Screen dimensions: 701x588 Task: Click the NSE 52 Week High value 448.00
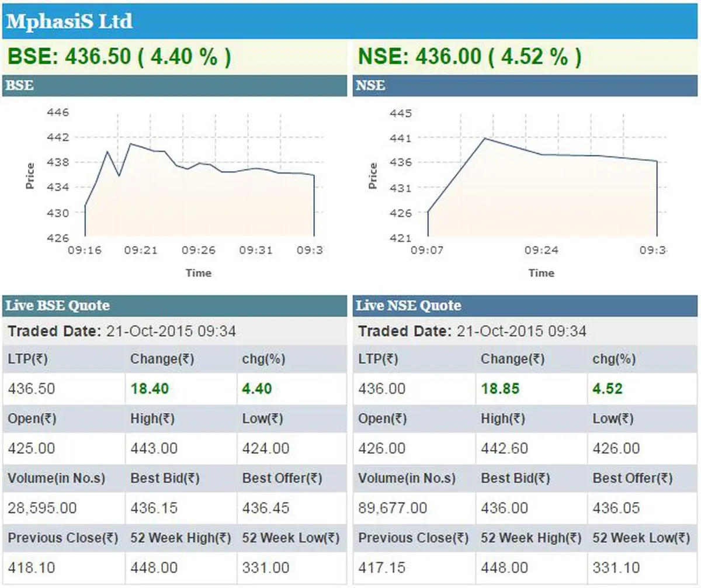[x=504, y=568]
